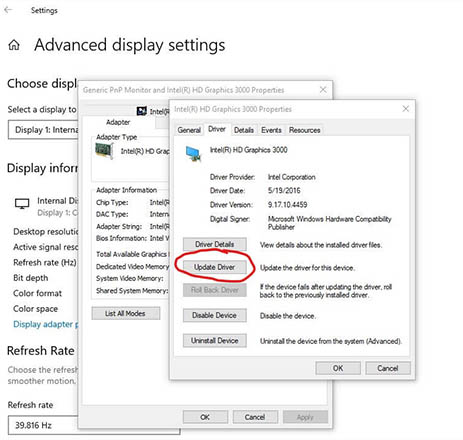Click the Dedicated Video Memory label
The height and width of the screenshot is (440, 463).
pyautogui.click(x=133, y=267)
